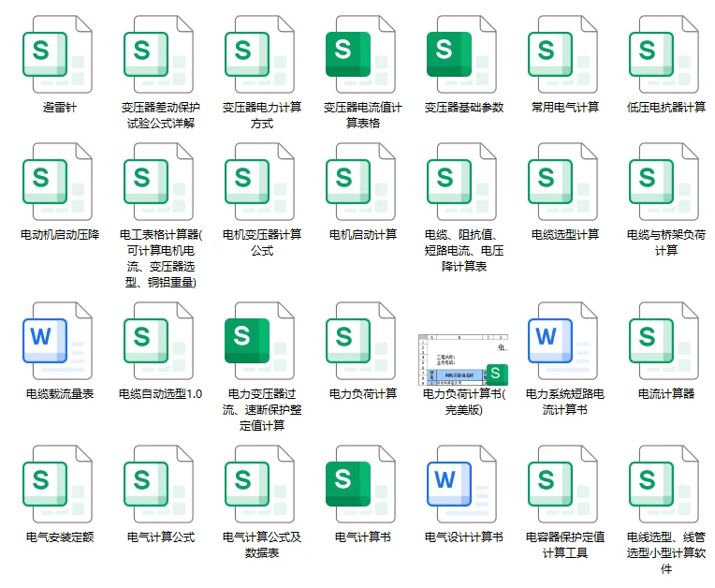Select the 电力负荷计算 spreadsheet icon
Image resolution: width=715 pixels, height=588 pixels.
pos(361,341)
